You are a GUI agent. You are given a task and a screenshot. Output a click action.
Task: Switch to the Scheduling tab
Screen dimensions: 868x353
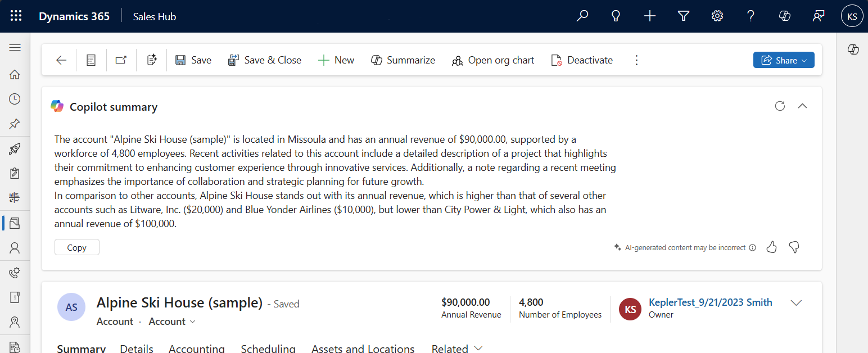[268, 349]
